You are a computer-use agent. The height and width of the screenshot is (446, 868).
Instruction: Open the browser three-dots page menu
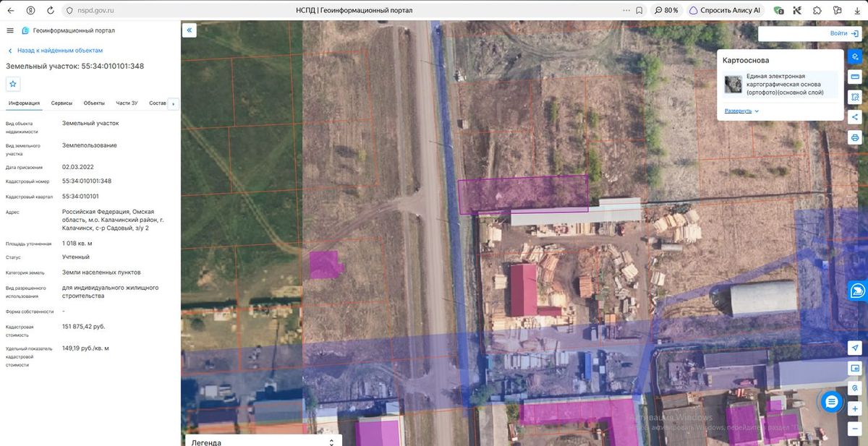point(626,11)
